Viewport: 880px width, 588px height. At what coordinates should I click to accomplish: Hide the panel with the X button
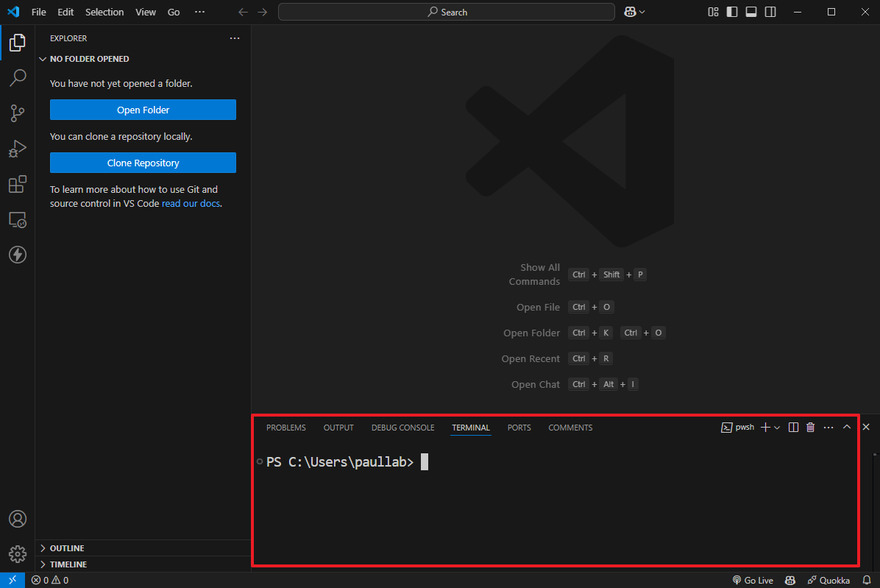(866, 428)
